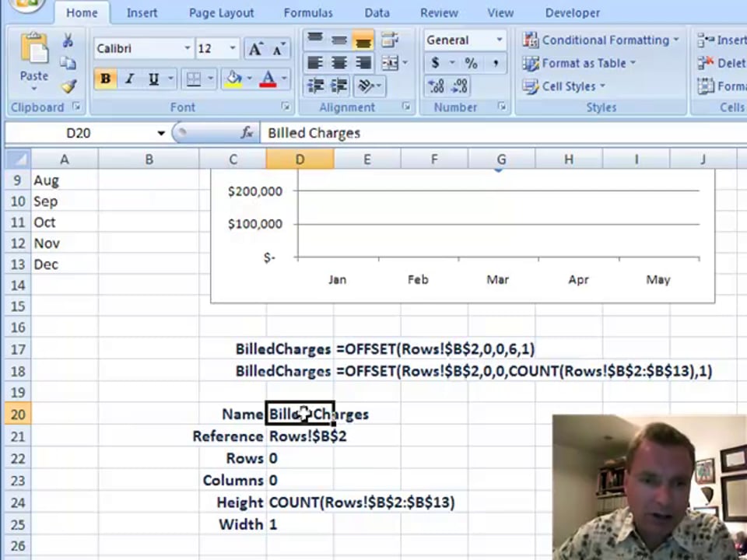Switch to the Formulas tab
The image size is (747, 560).
tap(308, 13)
